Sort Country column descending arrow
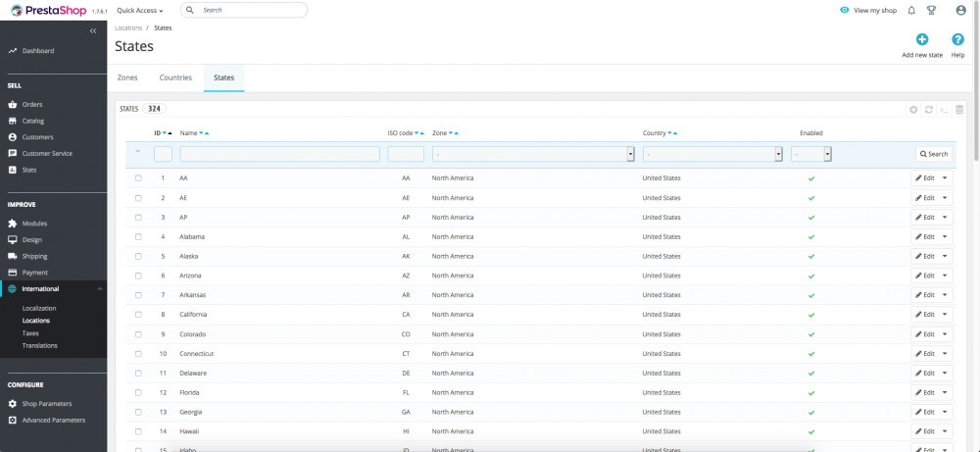This screenshot has width=980, height=452. pyautogui.click(x=670, y=133)
